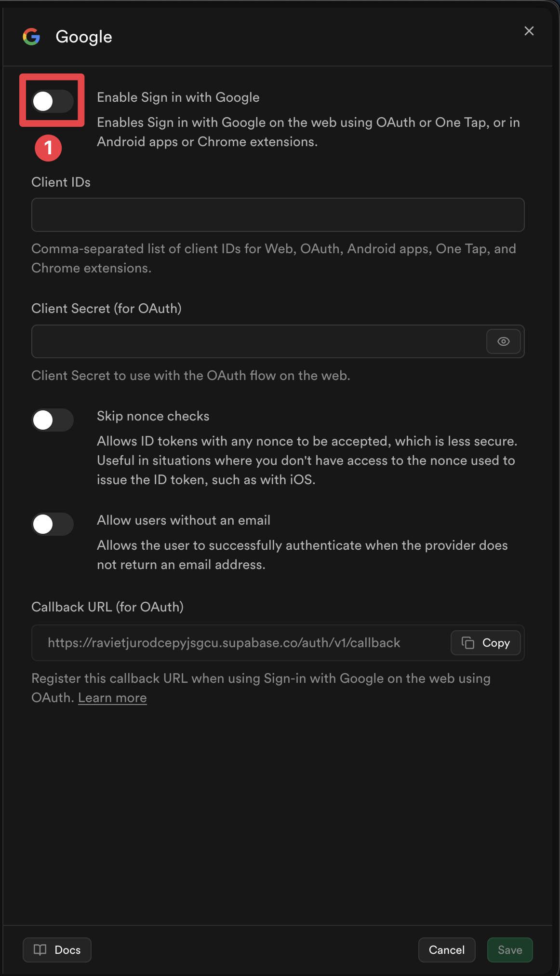Click the Skip nonce checks label
Viewport: 560px width, 976px height.
(153, 416)
